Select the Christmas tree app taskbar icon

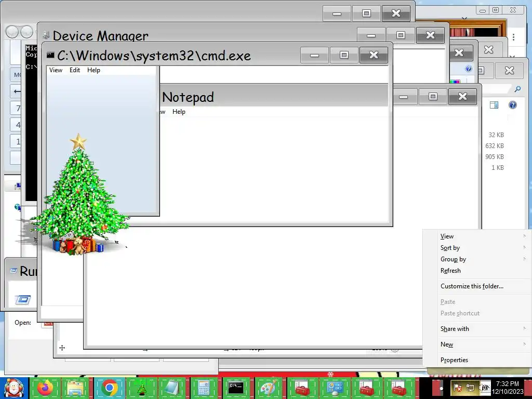click(x=142, y=388)
